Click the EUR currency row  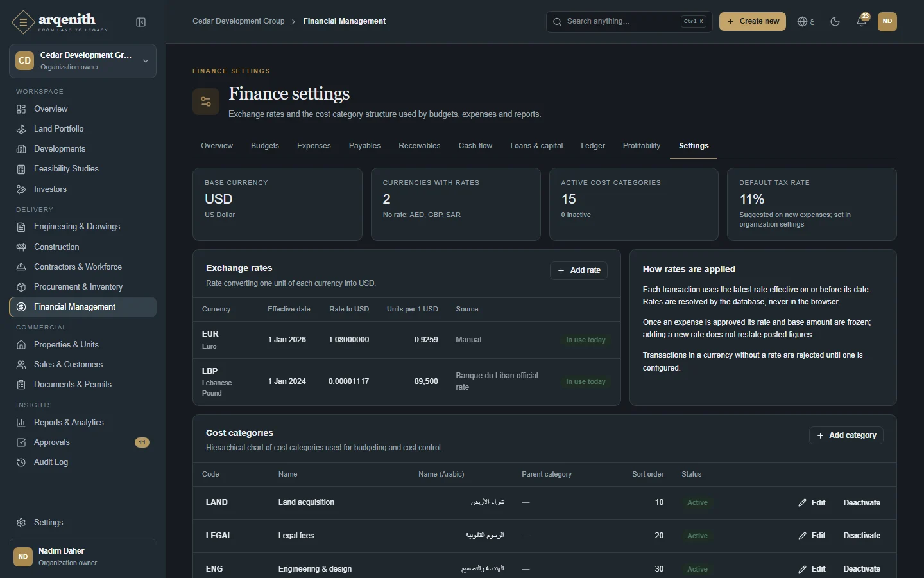pos(407,340)
